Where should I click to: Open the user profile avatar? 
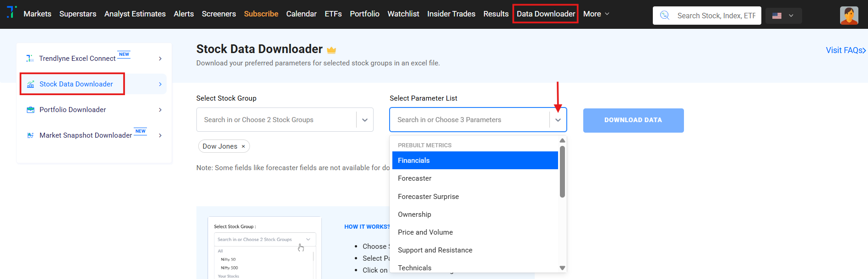tap(849, 15)
